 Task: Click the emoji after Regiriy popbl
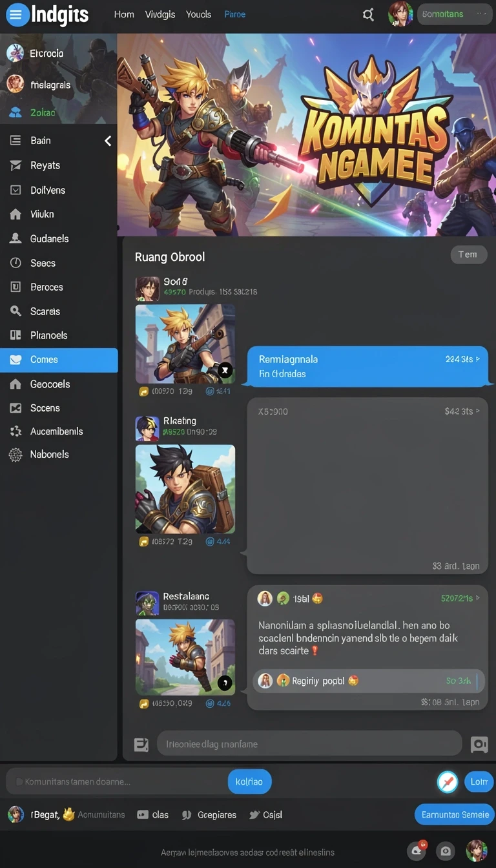(353, 681)
